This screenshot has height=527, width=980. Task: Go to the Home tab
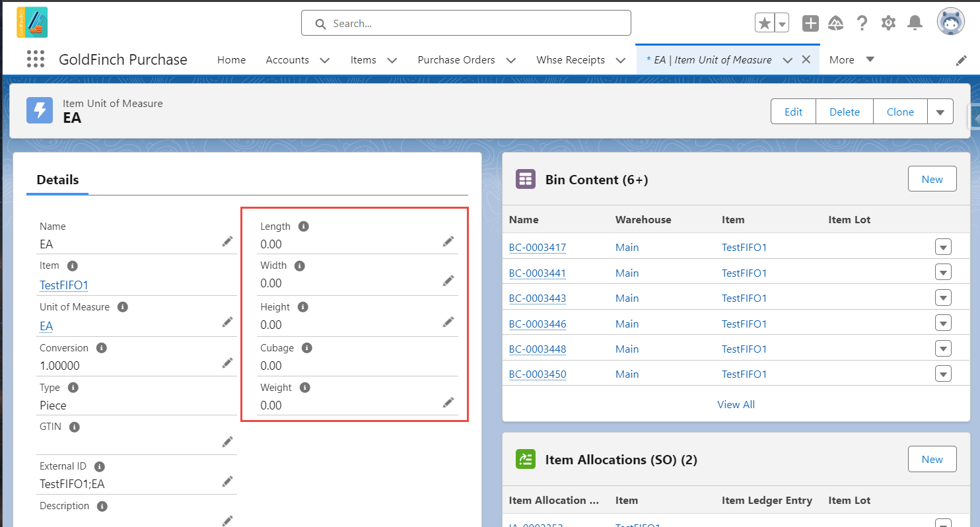pos(231,59)
